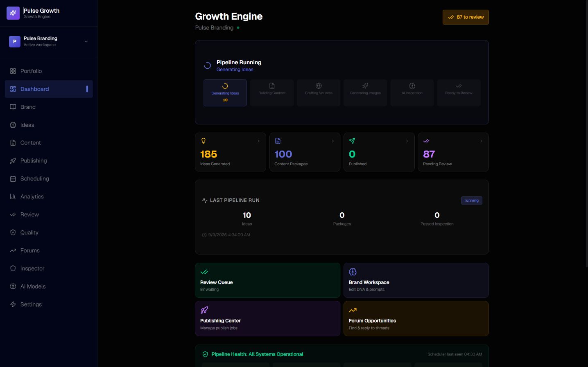Screen dimensions: 588x367
Task: Click the Analytics bar chart icon
Action: (13, 197)
